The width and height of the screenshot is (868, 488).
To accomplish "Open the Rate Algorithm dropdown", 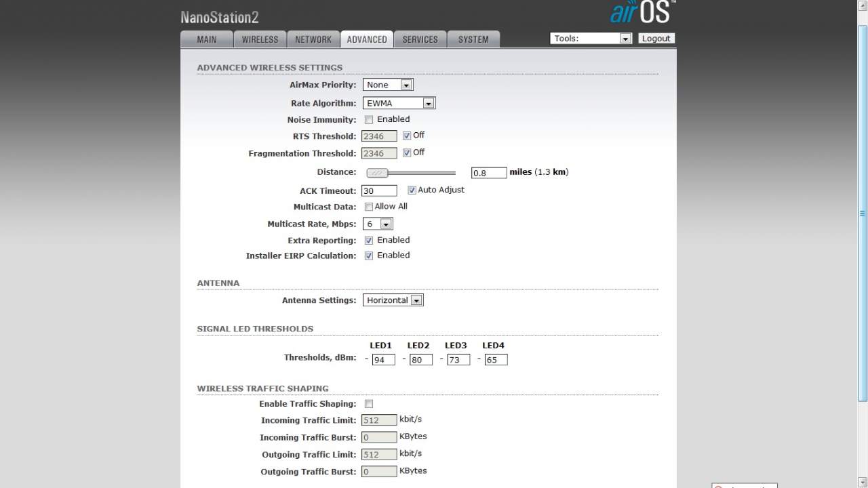I will [399, 103].
